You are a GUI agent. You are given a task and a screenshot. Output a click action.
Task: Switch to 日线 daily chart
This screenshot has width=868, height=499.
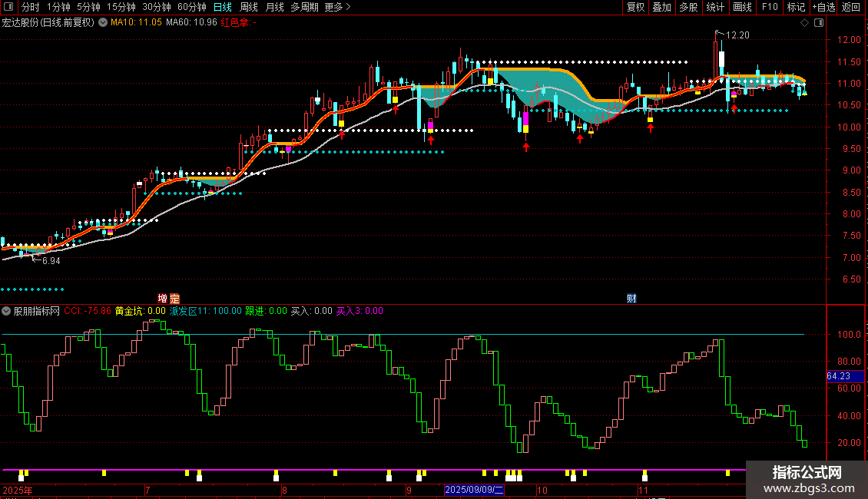(223, 7)
